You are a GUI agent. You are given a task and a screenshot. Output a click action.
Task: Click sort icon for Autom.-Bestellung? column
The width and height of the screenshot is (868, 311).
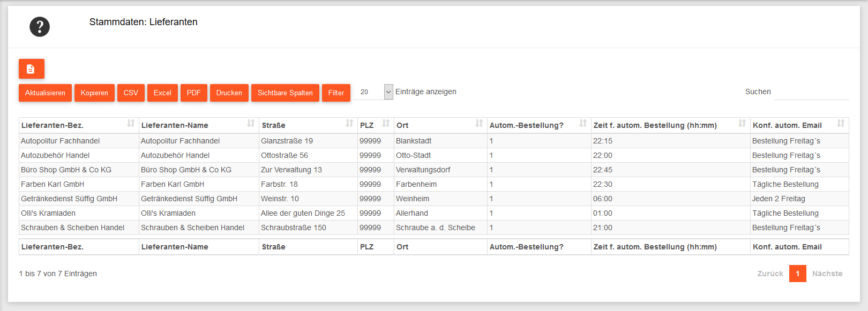click(x=583, y=124)
